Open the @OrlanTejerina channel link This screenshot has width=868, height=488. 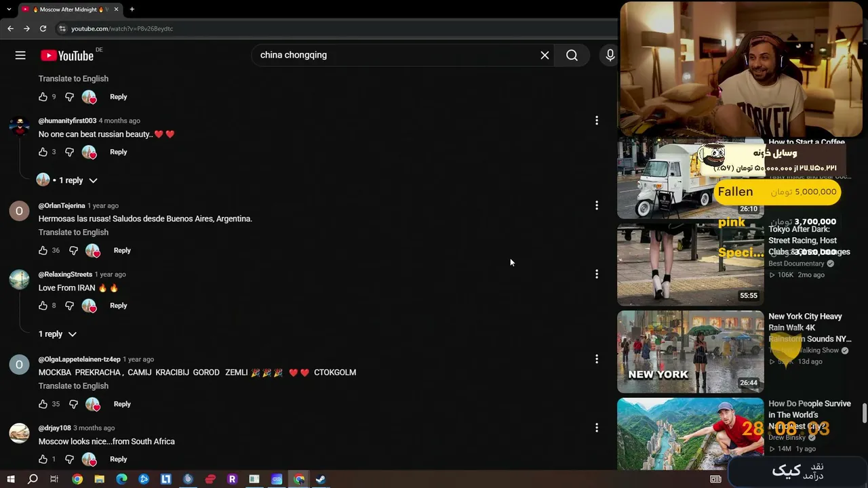point(62,205)
